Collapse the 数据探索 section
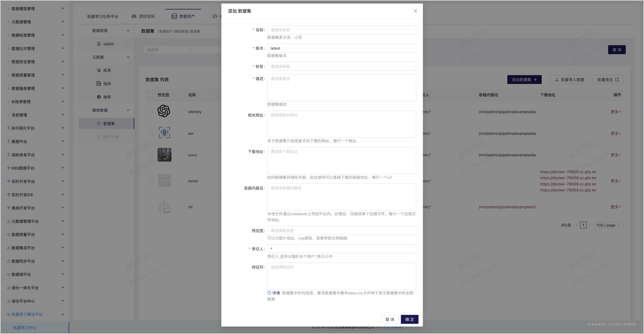The height and width of the screenshot is (334, 644). pos(128,30)
